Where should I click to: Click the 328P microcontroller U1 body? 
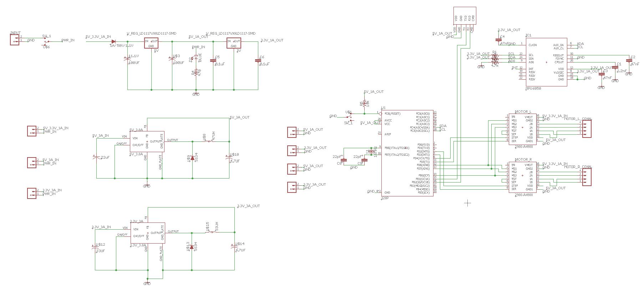click(x=407, y=153)
